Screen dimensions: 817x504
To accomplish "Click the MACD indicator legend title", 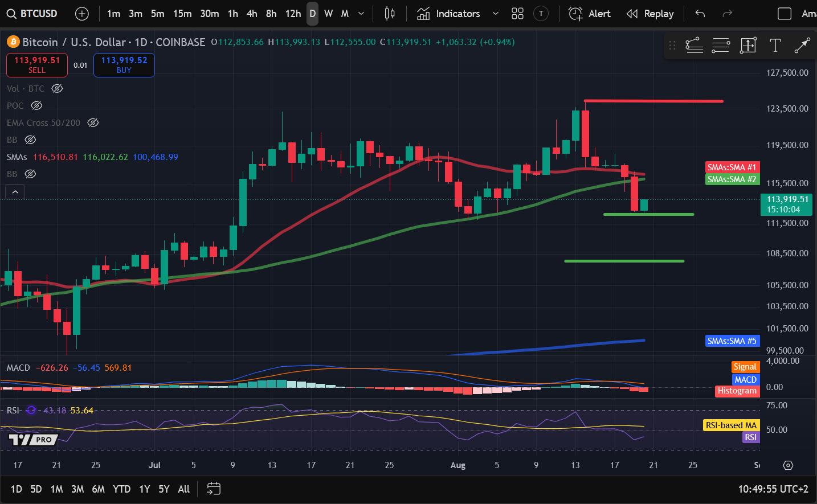I will tap(18, 368).
